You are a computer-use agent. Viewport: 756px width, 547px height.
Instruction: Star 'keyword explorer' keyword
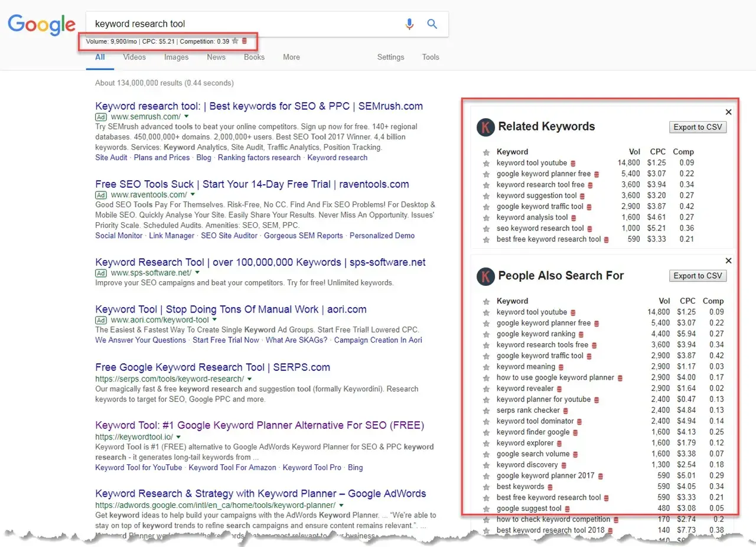[486, 443]
